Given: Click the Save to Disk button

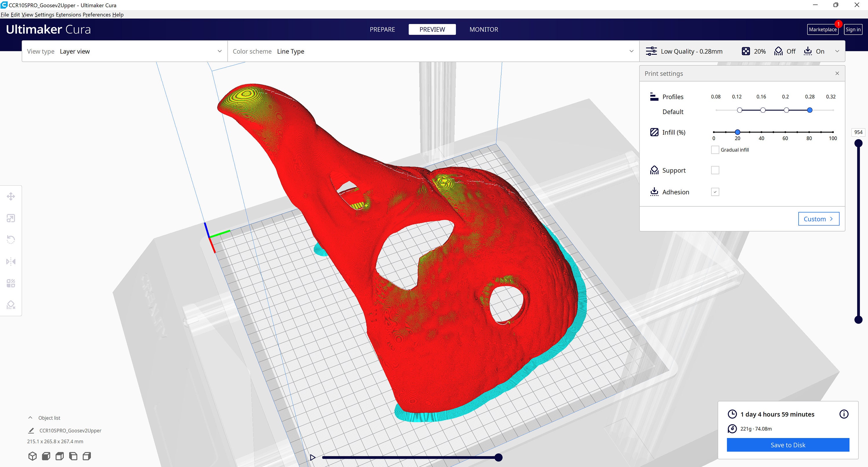Looking at the screenshot, I should [x=788, y=445].
